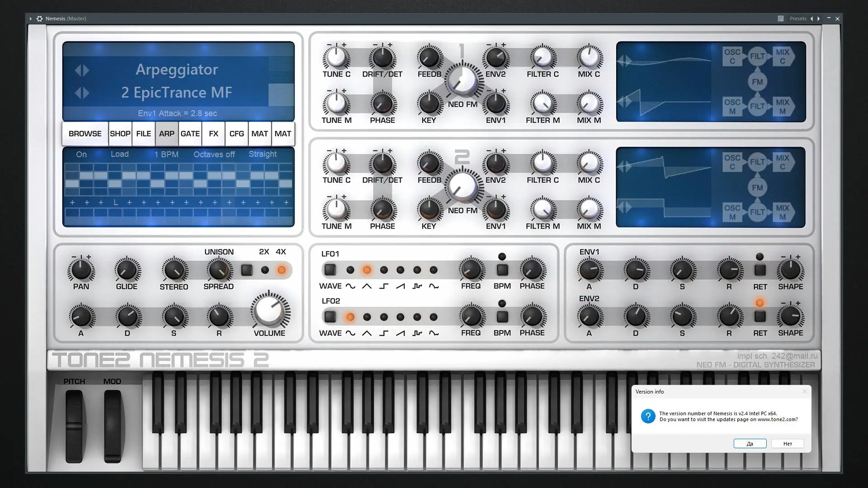Screen dimensions: 868x488
Task: Select the LFO1 sine wave icon
Action: (x=350, y=286)
